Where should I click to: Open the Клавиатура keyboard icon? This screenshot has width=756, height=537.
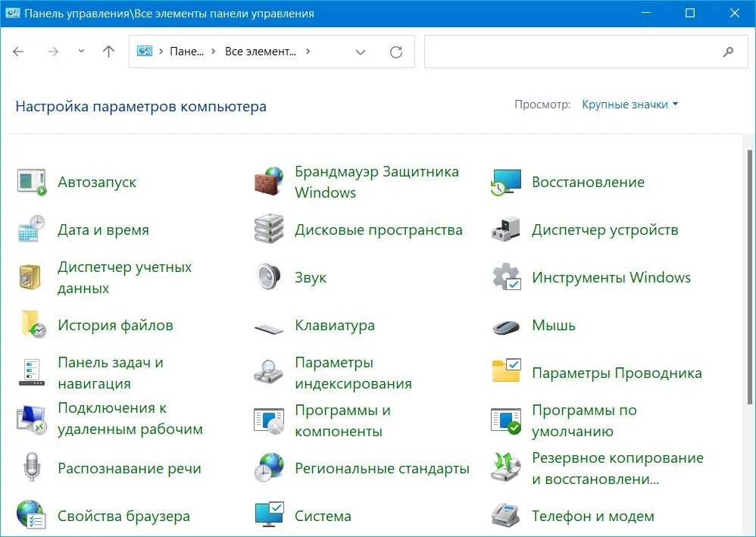269,329
